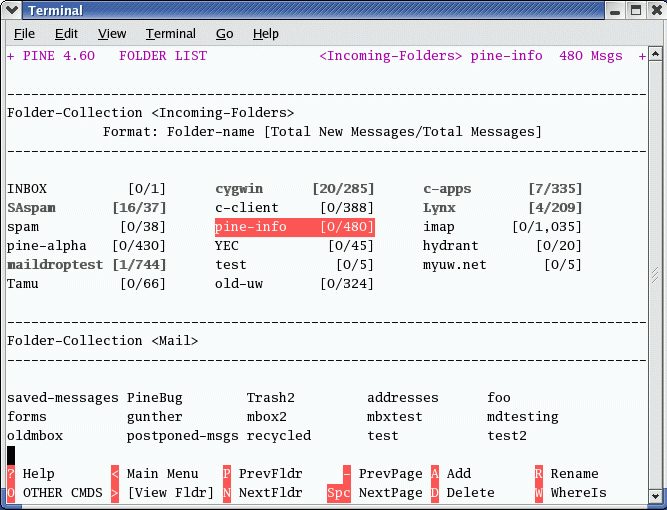The width and height of the screenshot is (667, 510).
Task: Click the 'A' Add key indicator
Action: pyautogui.click(x=435, y=474)
